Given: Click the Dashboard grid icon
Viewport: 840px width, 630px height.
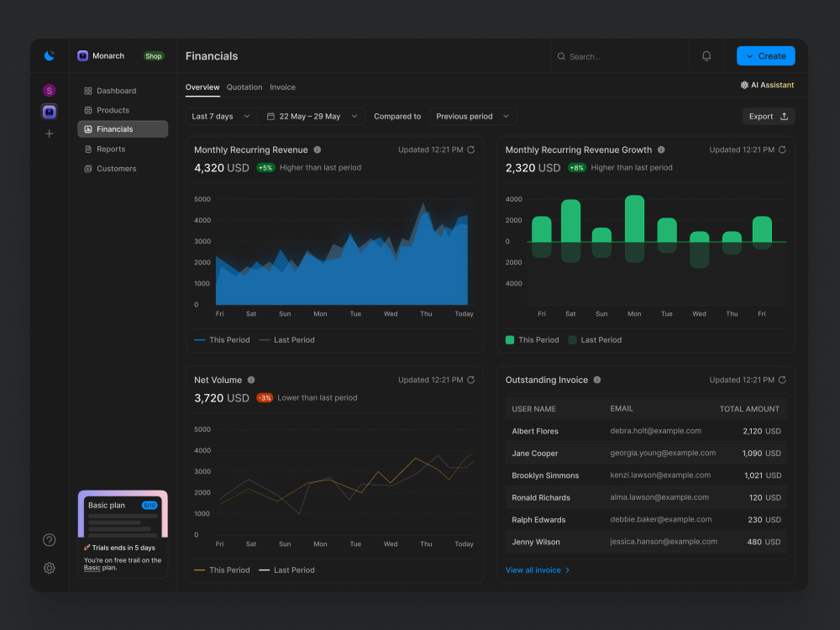Looking at the screenshot, I should point(88,91).
